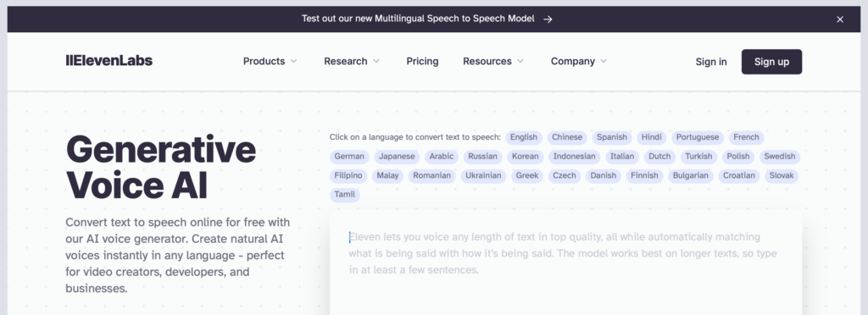Tap the Bulgarian language chip
Screen dimensions: 868x315
pyautogui.click(x=691, y=176)
